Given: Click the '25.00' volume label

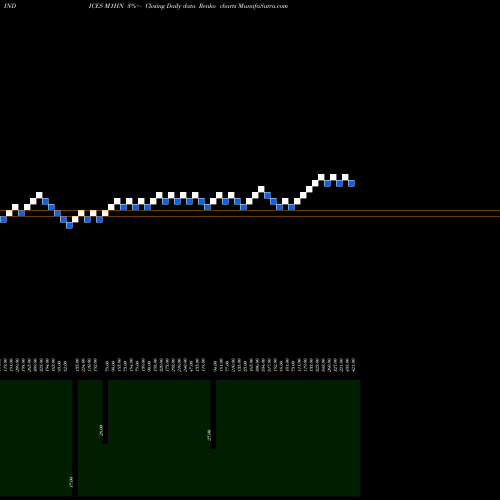Looking at the screenshot, I should [x=101, y=430].
